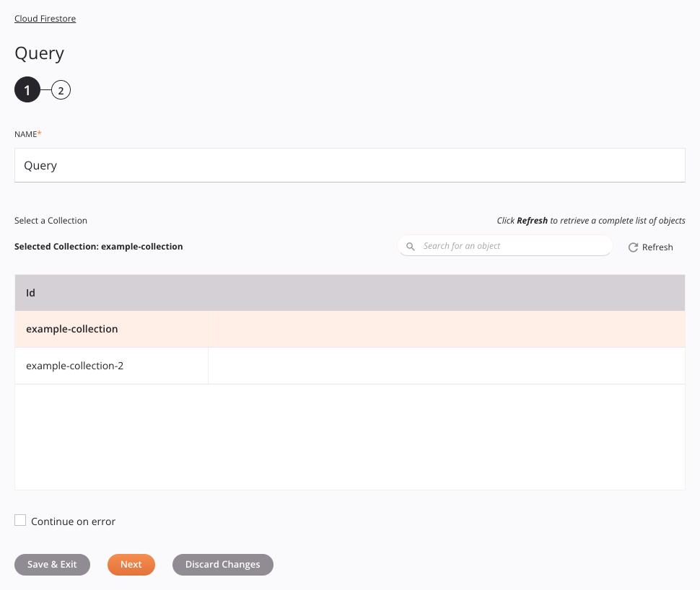700x590 pixels.
Task: Click the Continue on error label text
Action: pyautogui.click(x=73, y=521)
